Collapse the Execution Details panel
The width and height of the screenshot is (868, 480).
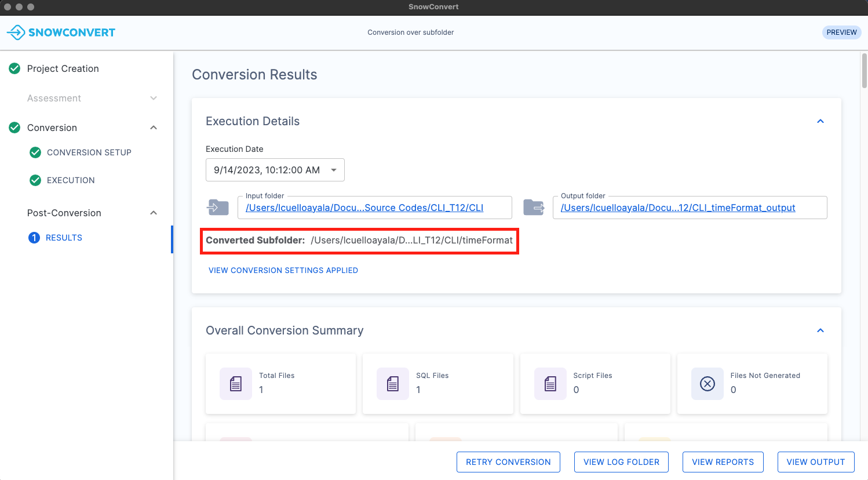pyautogui.click(x=820, y=121)
